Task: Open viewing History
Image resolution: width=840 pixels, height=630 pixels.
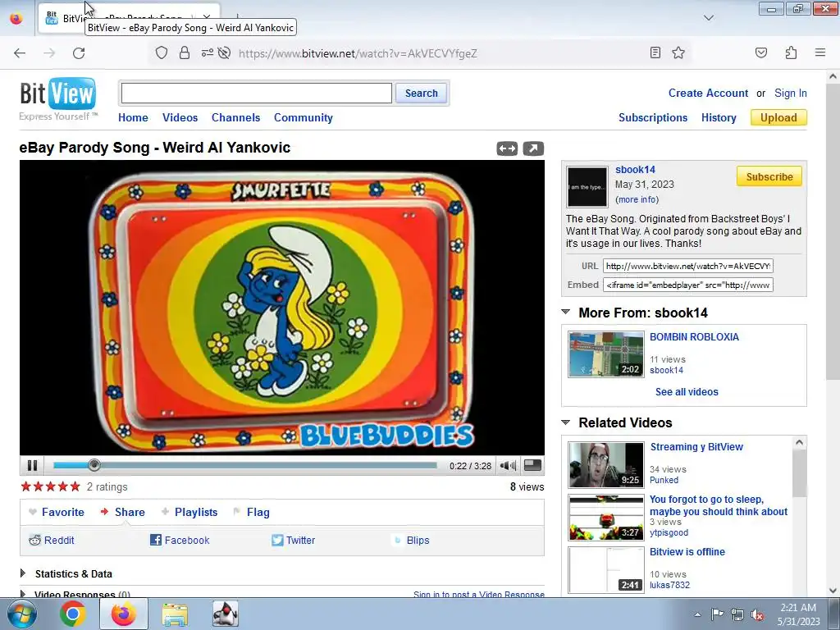Action: tap(719, 117)
